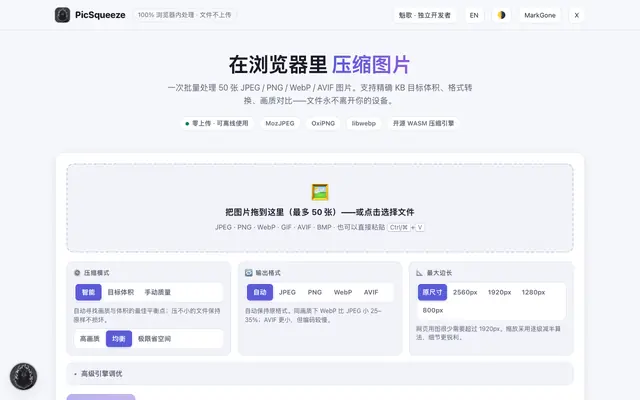Screen dimensions: 640x400
Task: Open the MarkGone link
Action: coord(540,15)
